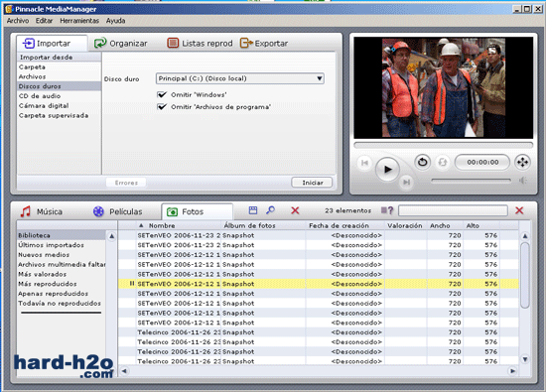This screenshot has height=392, width=546.
Task: Select Archivos multimedia faltantes item
Action: pos(61,265)
